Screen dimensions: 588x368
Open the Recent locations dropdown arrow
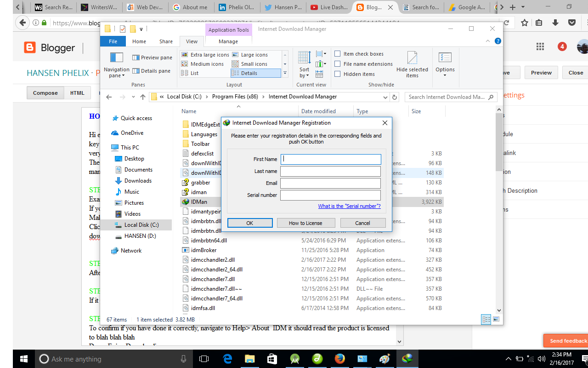[x=133, y=97]
